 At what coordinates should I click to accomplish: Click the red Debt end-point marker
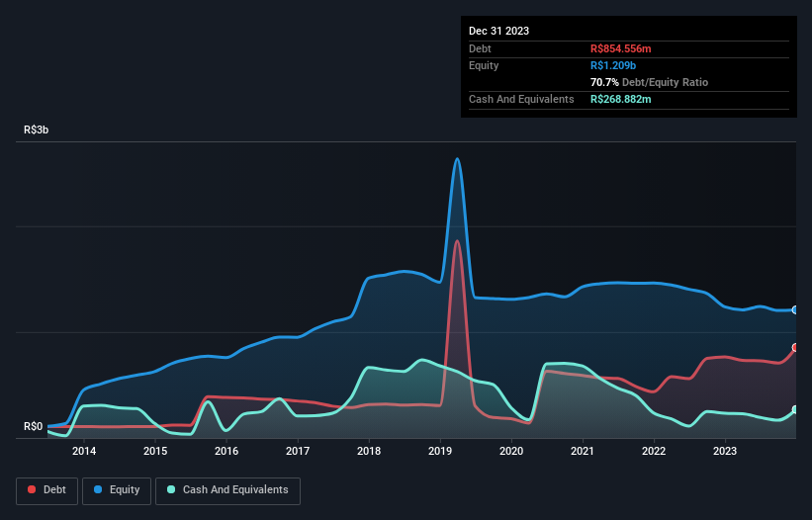click(795, 348)
